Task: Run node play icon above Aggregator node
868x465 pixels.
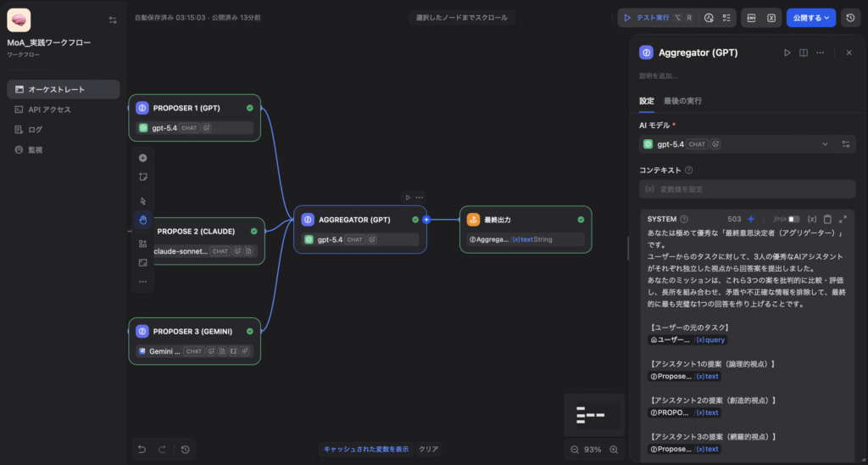Action: click(408, 198)
